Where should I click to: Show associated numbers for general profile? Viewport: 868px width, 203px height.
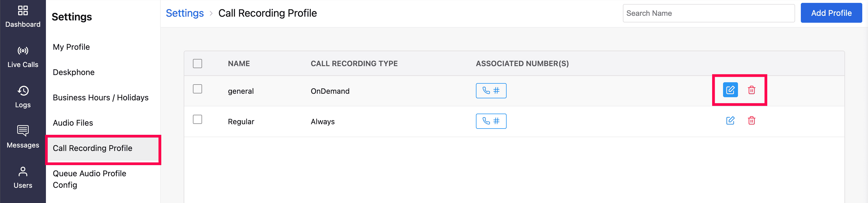491,91
